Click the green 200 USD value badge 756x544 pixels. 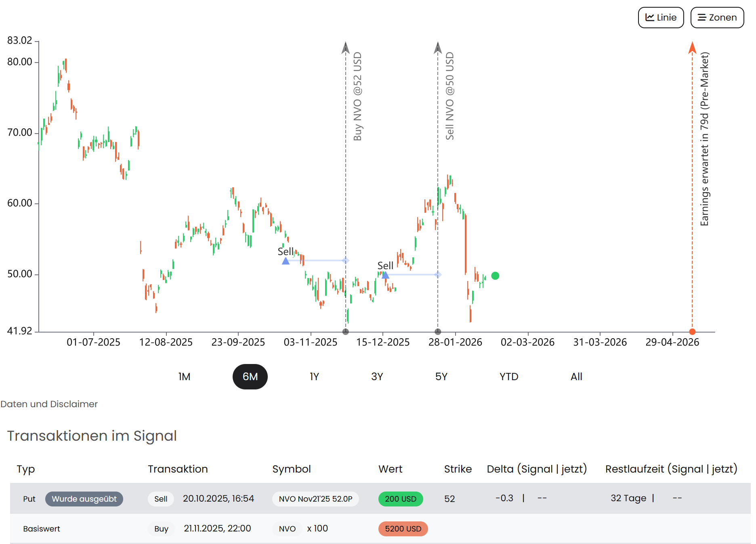[400, 499]
